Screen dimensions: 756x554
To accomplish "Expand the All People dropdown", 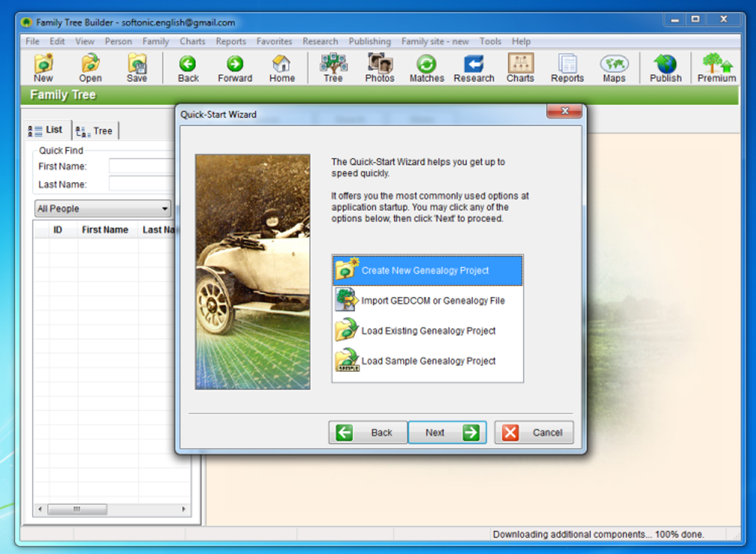I will (x=103, y=209).
